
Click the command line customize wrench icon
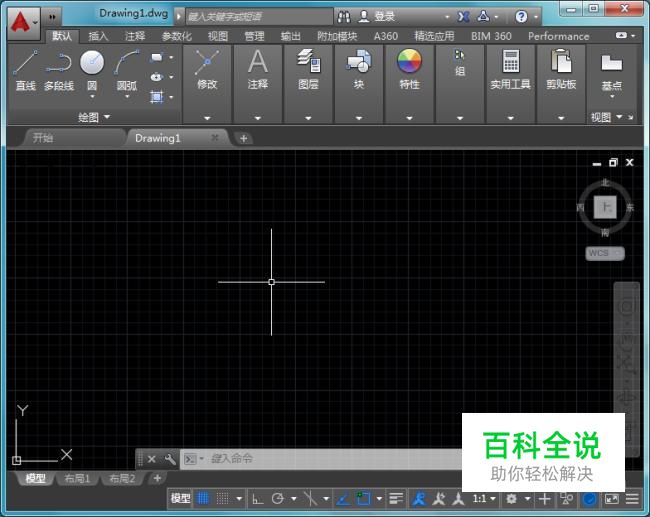click(170, 459)
